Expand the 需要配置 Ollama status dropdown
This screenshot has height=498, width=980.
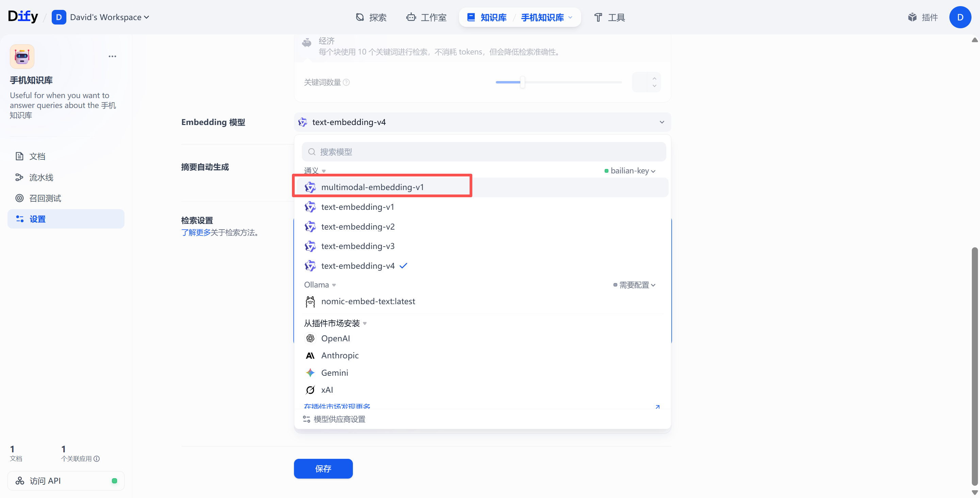pos(635,285)
